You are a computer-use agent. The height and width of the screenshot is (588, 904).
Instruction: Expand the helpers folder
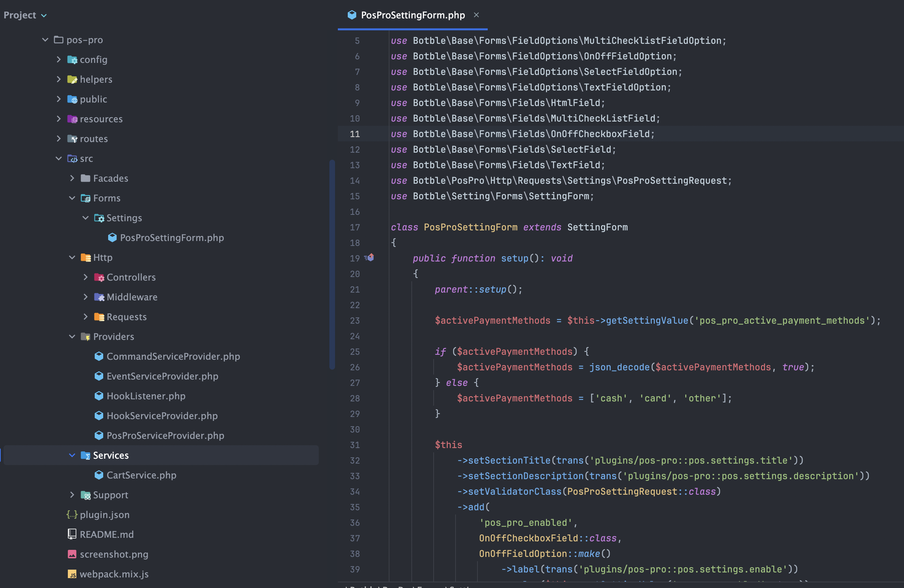59,79
